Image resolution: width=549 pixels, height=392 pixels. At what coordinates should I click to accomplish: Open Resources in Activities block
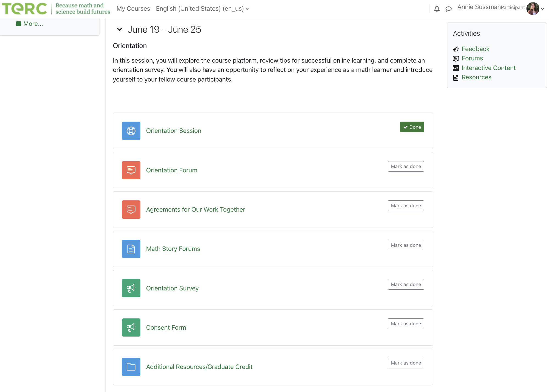[476, 77]
